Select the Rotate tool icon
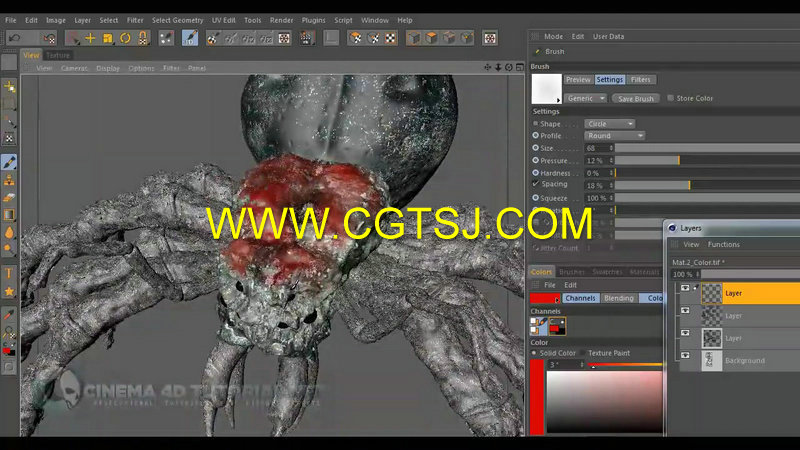Viewport: 800px width, 450px height. (126, 38)
